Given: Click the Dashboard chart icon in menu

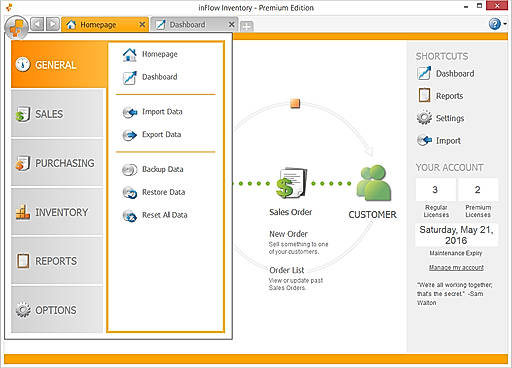Looking at the screenshot, I should (x=130, y=78).
